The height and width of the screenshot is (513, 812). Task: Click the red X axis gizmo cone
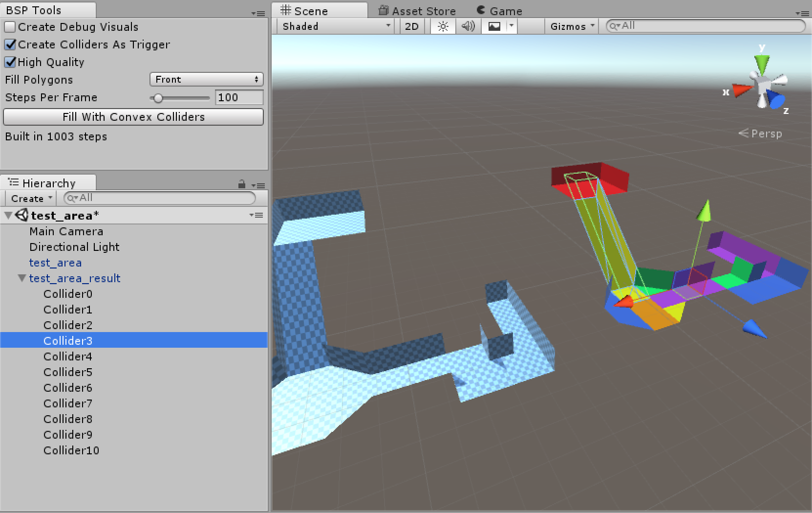[742, 90]
